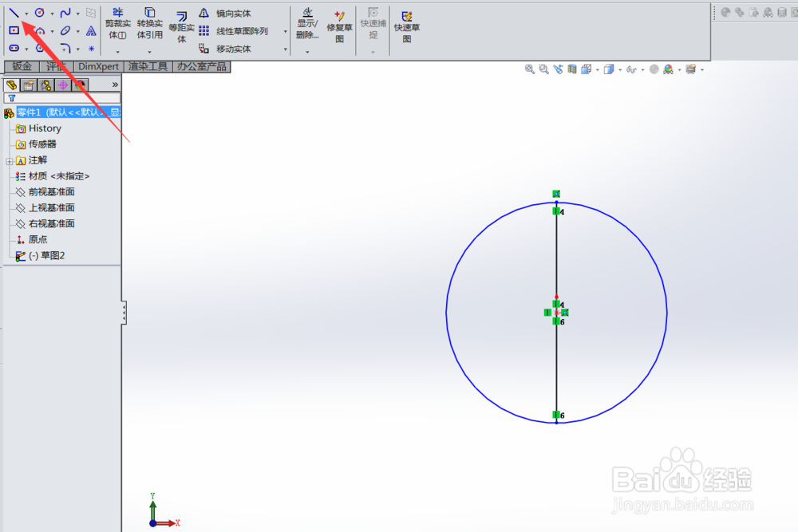Toggle Hide/Show Items glasses icon
This screenshot has width=798, height=532.
click(x=631, y=69)
